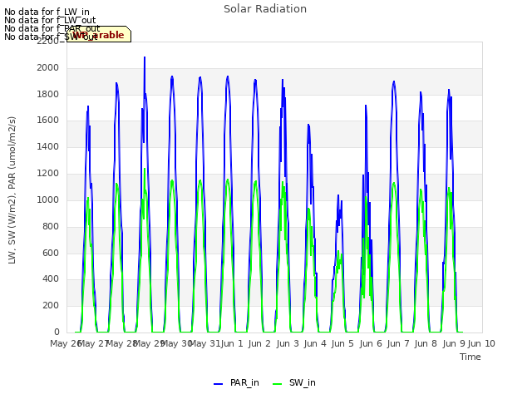
Task: Click the 'No data for f_LW_out' message
Action: [x=50, y=20]
